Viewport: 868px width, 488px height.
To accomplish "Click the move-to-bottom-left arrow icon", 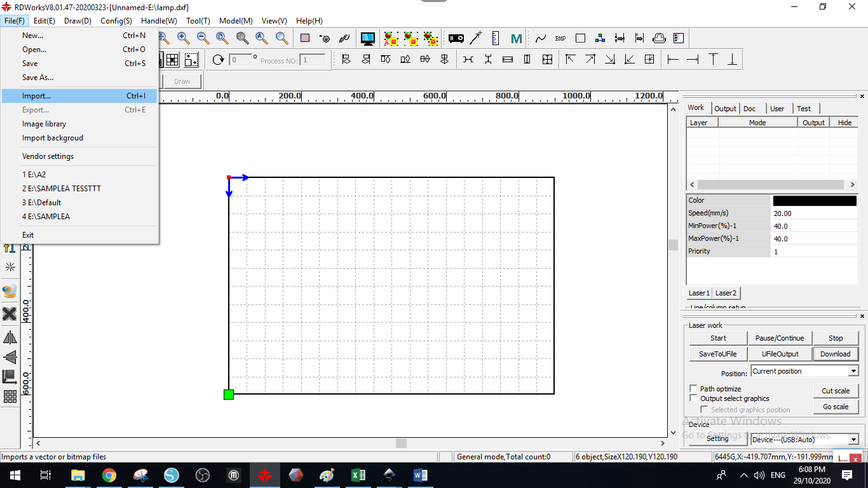I will pyautogui.click(x=630, y=60).
